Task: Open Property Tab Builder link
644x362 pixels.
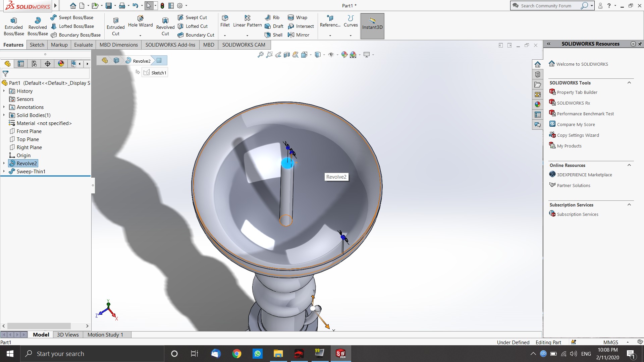Action: point(577,92)
